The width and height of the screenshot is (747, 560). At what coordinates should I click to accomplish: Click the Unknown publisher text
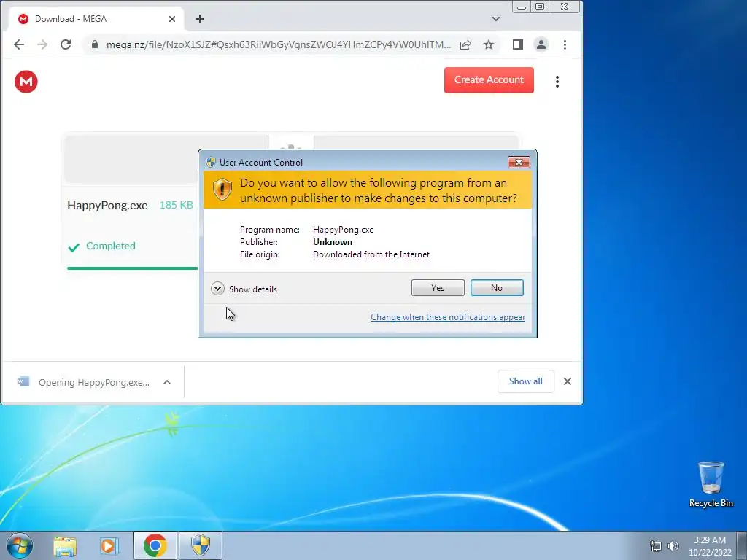333,242
